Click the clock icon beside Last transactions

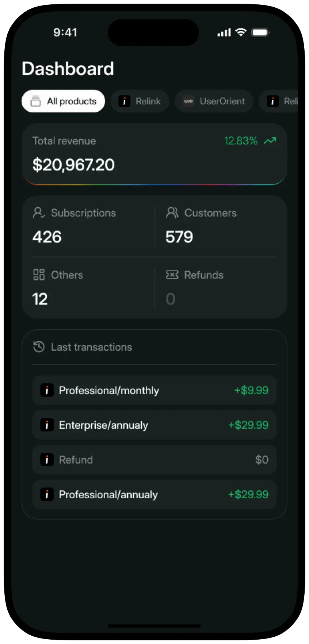(x=38, y=347)
